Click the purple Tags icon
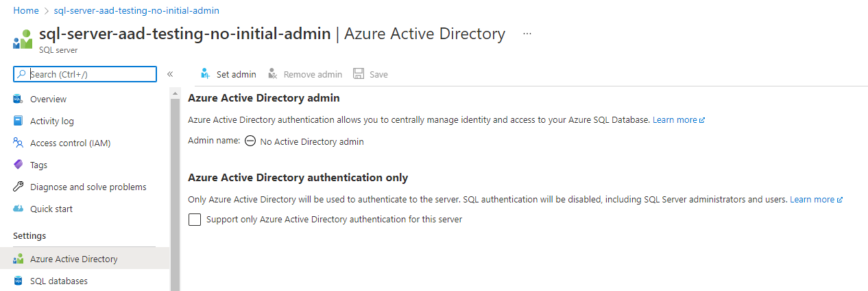Screen dimensions: 868x291 click(x=19, y=165)
